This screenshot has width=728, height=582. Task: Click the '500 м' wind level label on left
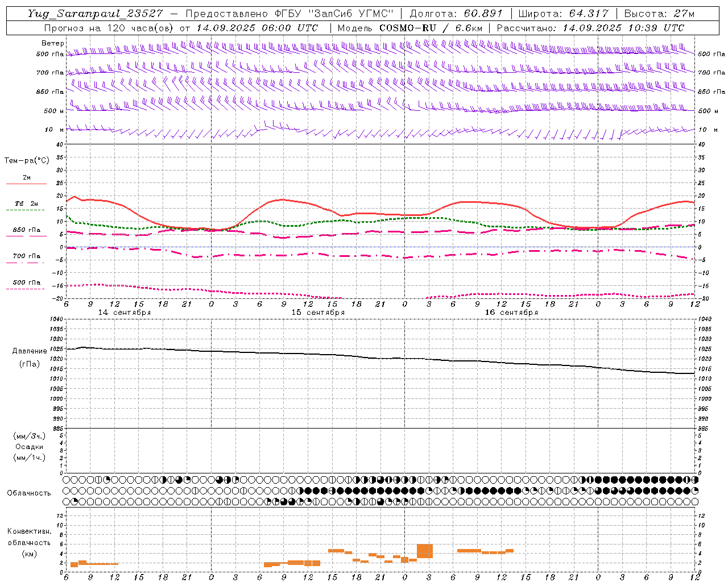(55, 111)
